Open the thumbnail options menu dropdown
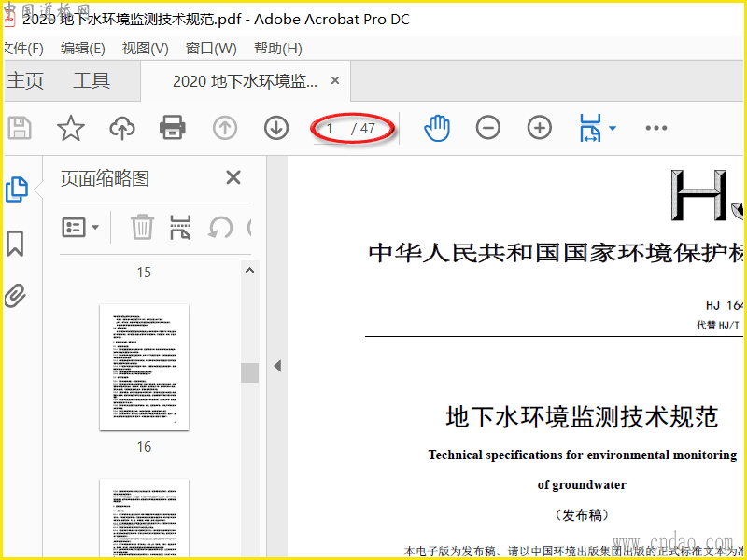The image size is (747, 560). click(80, 228)
